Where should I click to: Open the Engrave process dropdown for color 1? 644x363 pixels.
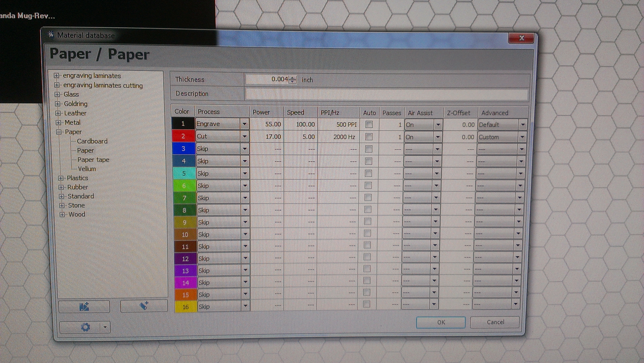click(x=244, y=124)
